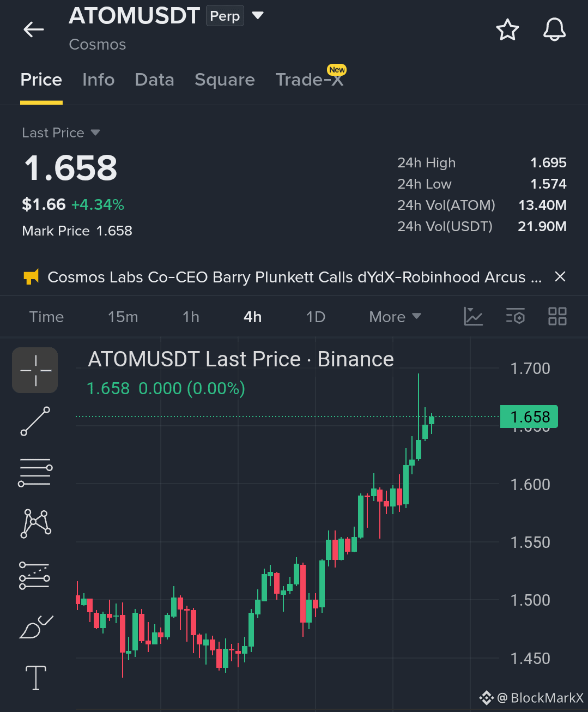Select the long position projection tool

click(35, 575)
